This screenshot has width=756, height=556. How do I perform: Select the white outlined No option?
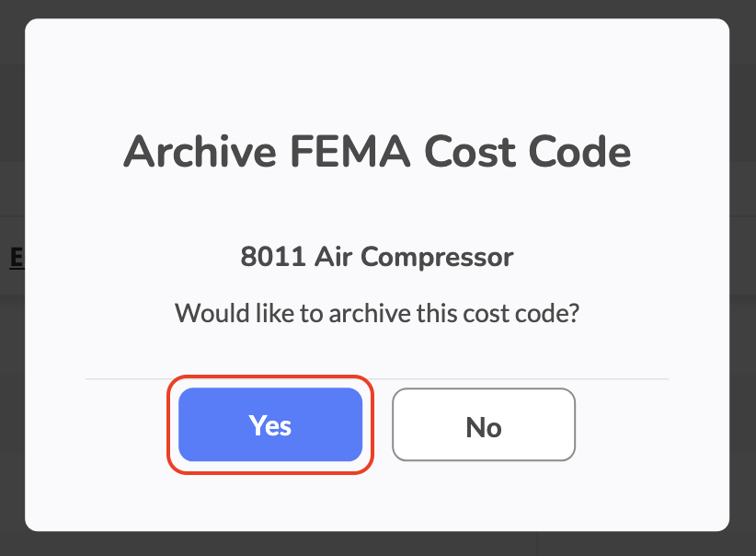point(484,424)
